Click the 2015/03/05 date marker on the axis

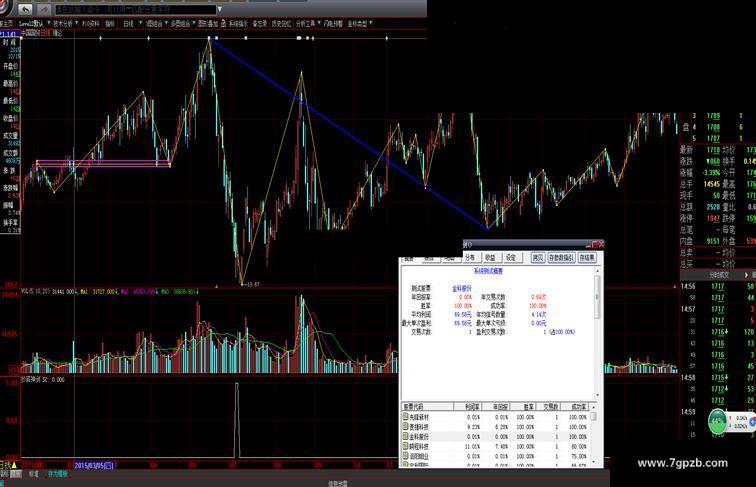(x=94, y=465)
